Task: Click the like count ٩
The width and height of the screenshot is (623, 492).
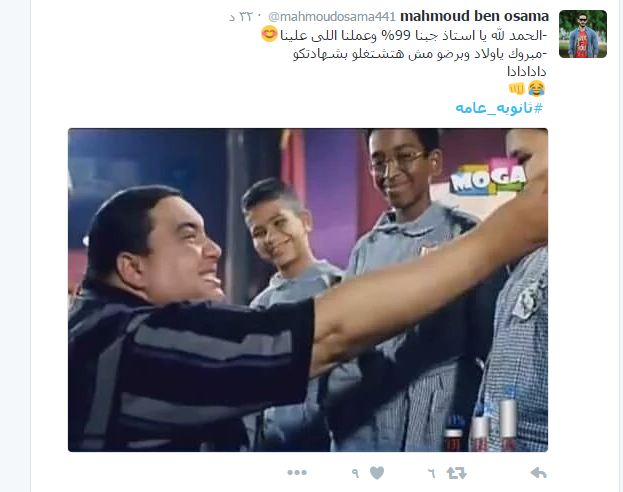Action: [x=355, y=473]
